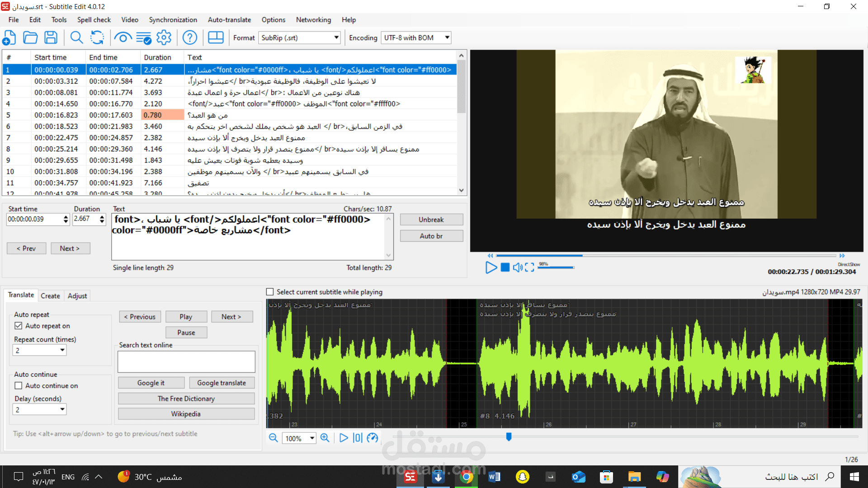The width and height of the screenshot is (868, 488).
Task: Open the Synchronization menu
Action: click(173, 20)
